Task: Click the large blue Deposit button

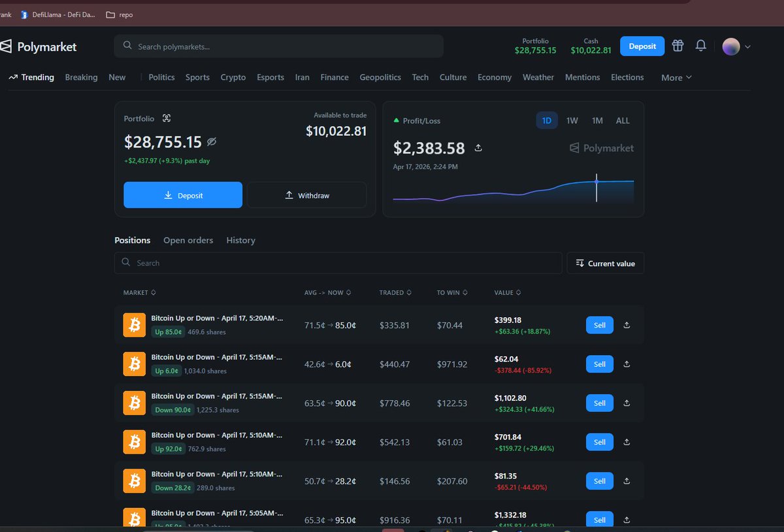Action: pyautogui.click(x=183, y=195)
